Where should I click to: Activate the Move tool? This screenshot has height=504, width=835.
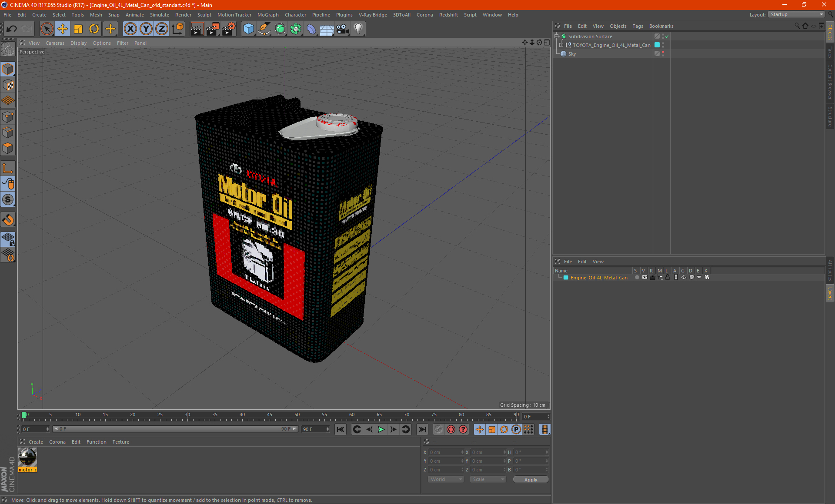pyautogui.click(x=63, y=29)
